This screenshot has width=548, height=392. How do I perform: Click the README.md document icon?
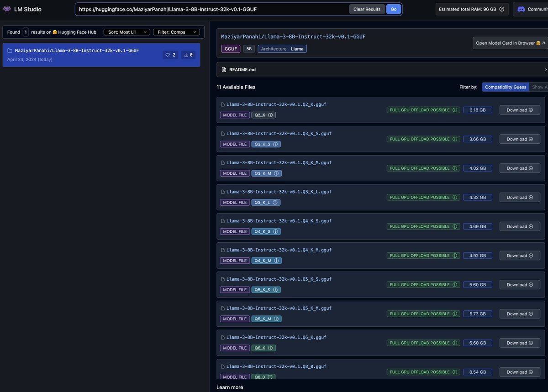coord(224,70)
